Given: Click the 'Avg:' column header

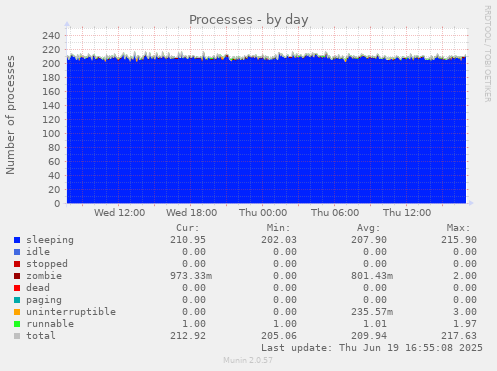Looking at the screenshot, I should [x=368, y=228].
